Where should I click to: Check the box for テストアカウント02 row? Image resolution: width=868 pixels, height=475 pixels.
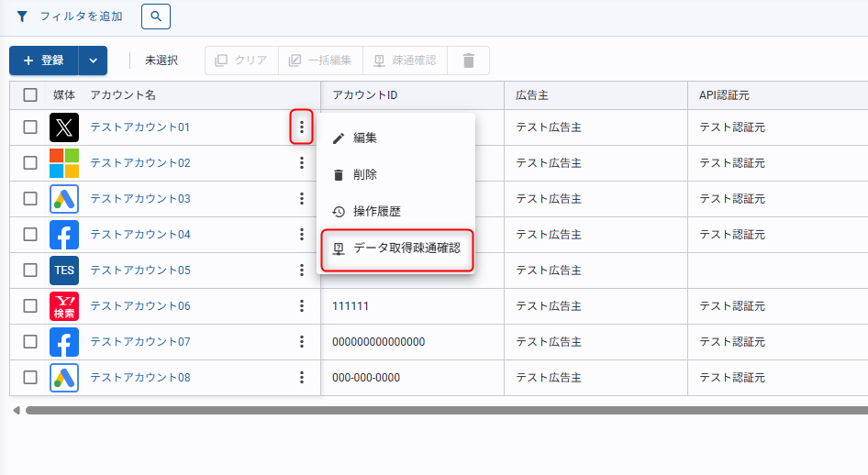pyautogui.click(x=30, y=163)
